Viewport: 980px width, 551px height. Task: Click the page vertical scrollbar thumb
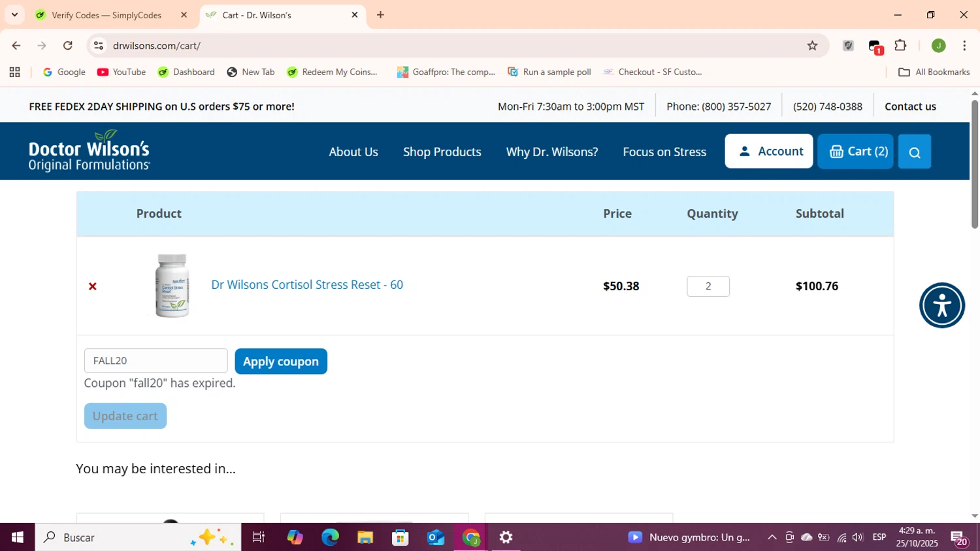(975, 163)
